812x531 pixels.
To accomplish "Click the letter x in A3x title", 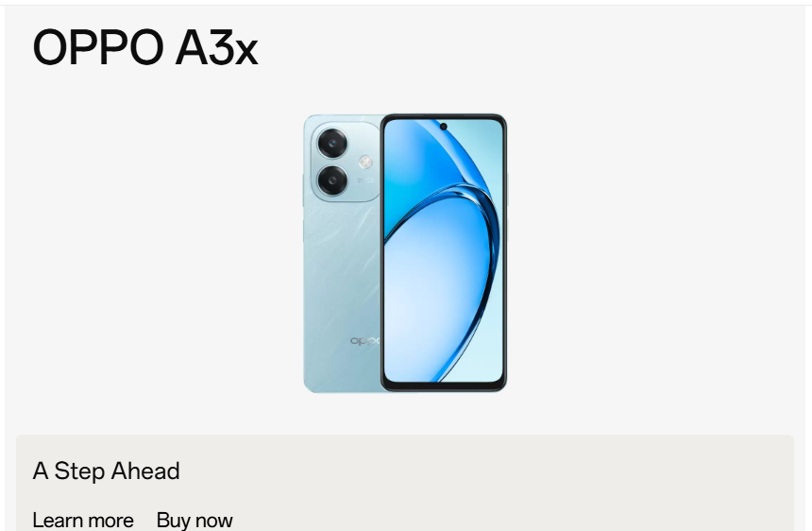I will (246, 53).
